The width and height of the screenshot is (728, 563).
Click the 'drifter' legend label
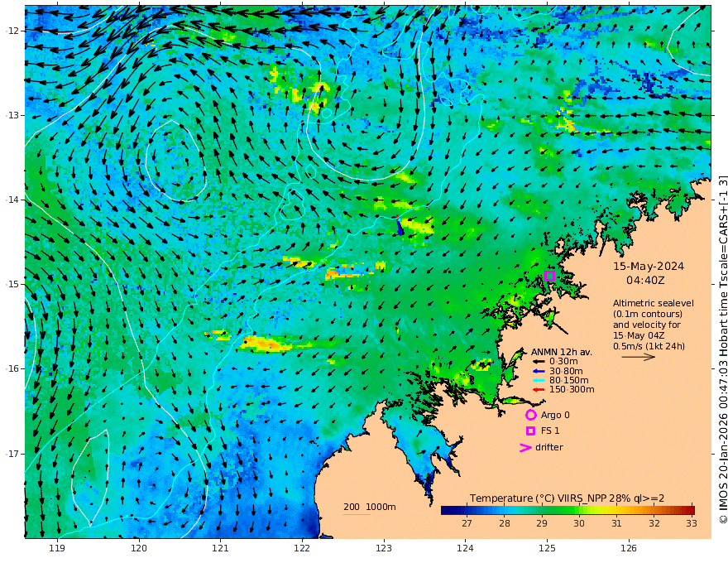(549, 447)
